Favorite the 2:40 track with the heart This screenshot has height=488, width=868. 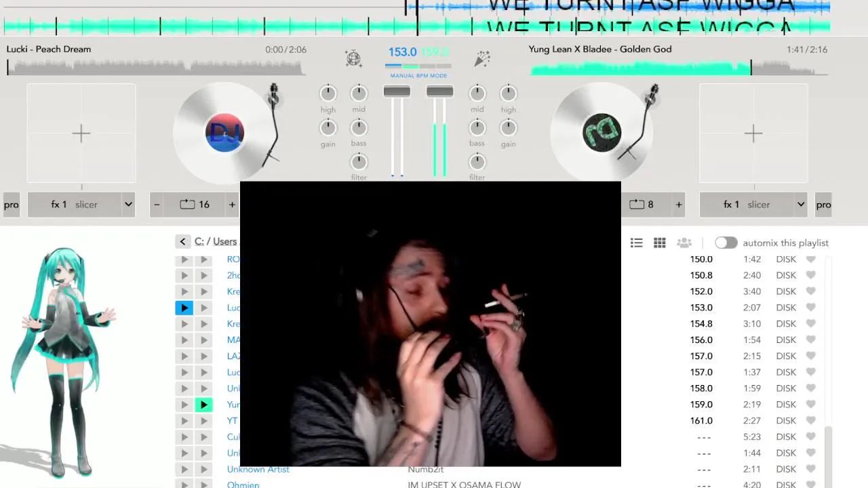810,275
